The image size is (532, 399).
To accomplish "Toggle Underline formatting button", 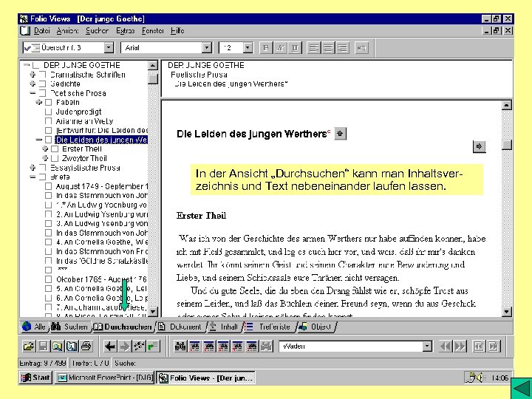I will click(295, 48).
